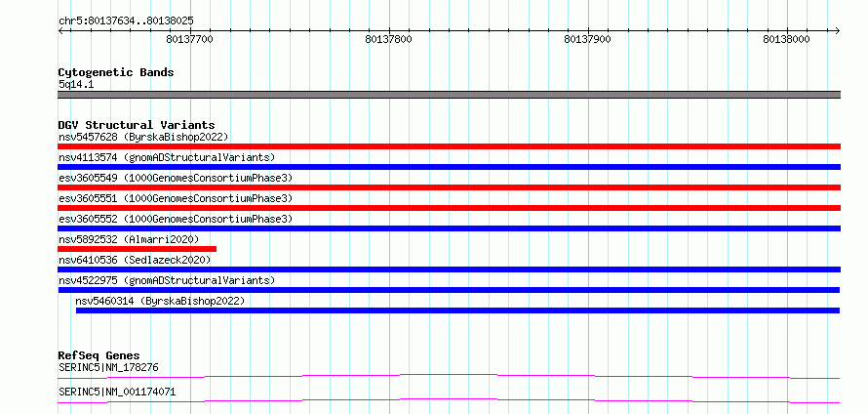Click the red bar under esv3605551
Image resolution: width=868 pixels, height=414 pixels.
click(449, 208)
